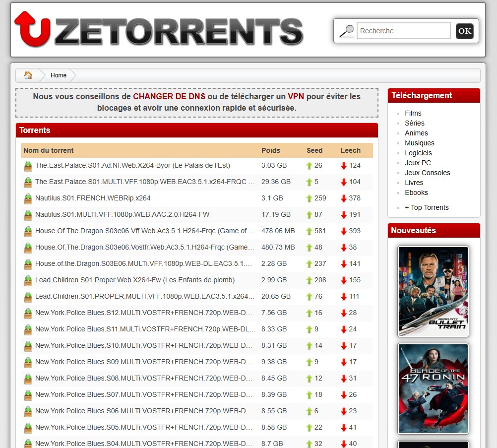
Task: Open Nautilus.S01.MULTI.VFF.1080p.WEB.AAC torrent link
Action: point(123,214)
